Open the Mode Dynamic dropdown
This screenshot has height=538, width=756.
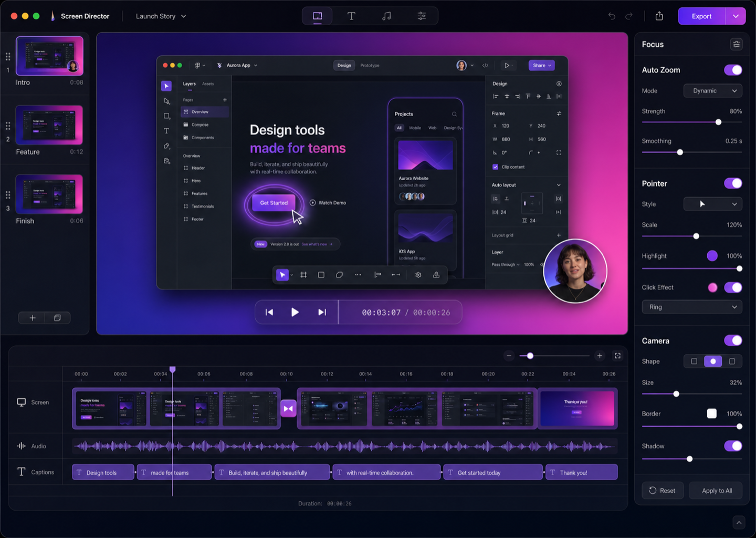712,91
